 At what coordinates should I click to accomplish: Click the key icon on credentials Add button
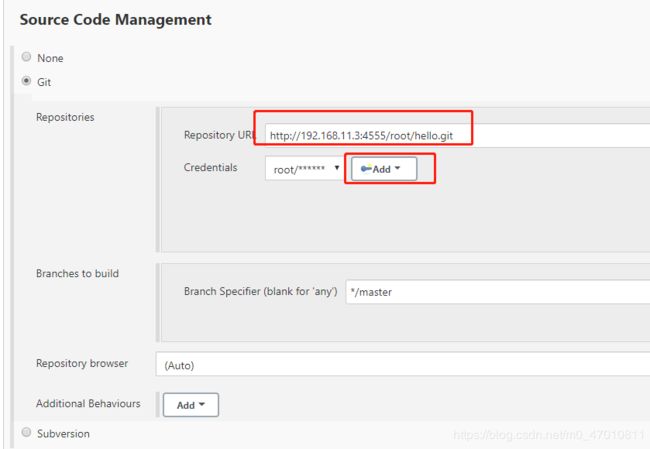pyautogui.click(x=366, y=168)
